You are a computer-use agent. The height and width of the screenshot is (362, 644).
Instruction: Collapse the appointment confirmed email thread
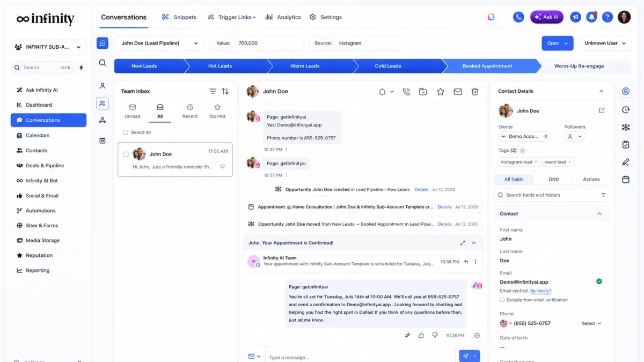point(474,243)
